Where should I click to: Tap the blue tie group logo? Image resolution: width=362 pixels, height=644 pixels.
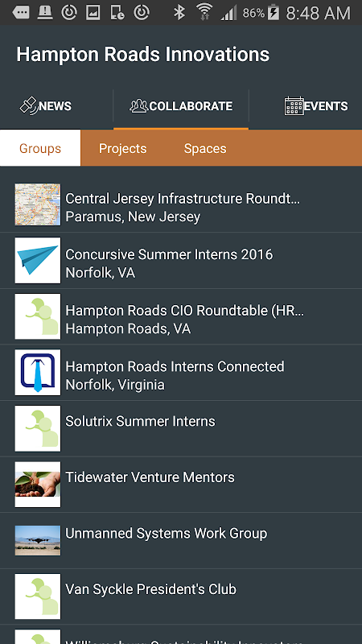(x=38, y=373)
